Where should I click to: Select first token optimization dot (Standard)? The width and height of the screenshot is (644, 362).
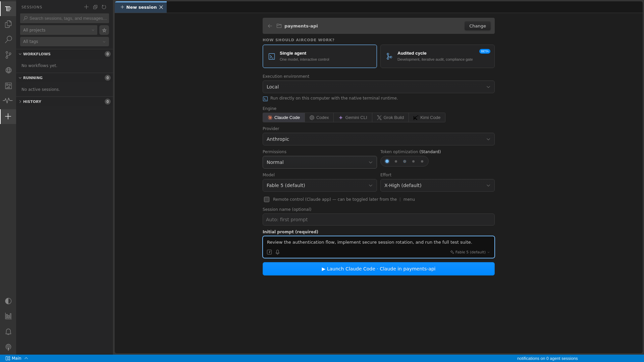(387, 161)
